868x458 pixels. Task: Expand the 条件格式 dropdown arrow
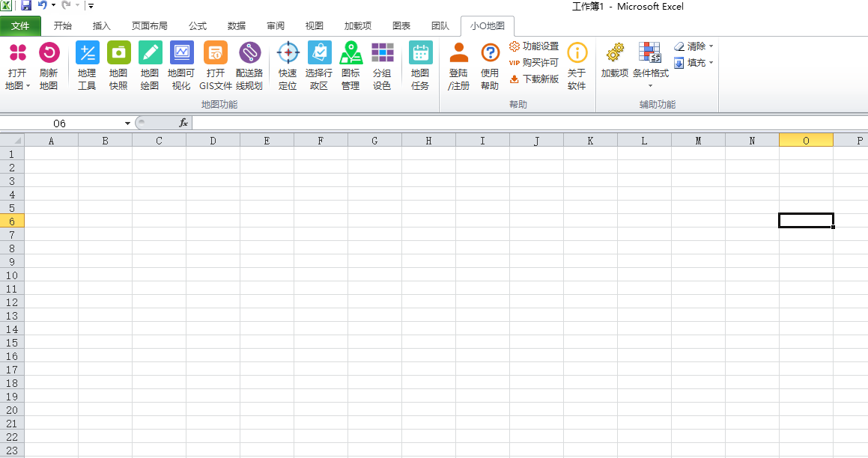pos(651,86)
